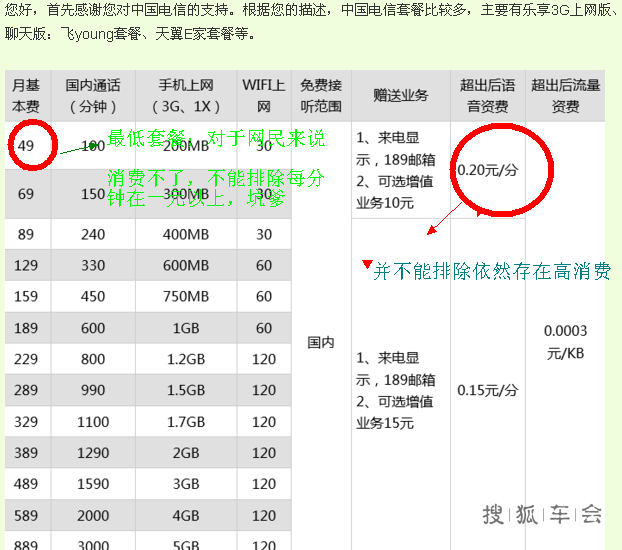Click the 489 monthly fee cell
This screenshot has width=622, height=550.
[x=28, y=484]
